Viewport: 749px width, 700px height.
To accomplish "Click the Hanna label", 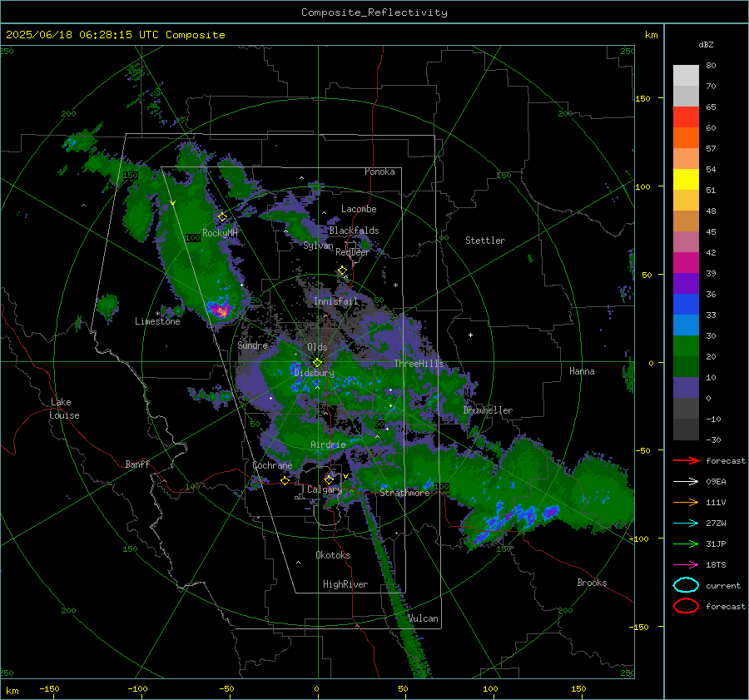I will [x=582, y=371].
